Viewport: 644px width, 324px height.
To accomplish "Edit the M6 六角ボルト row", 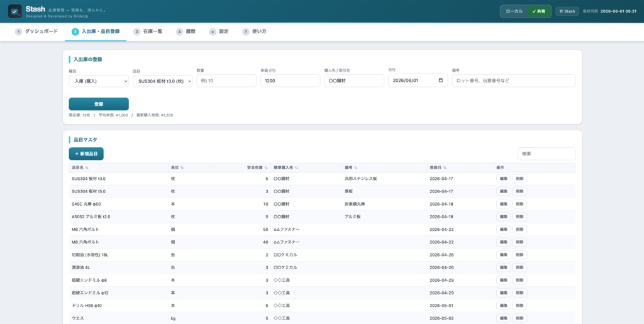I will (504, 229).
